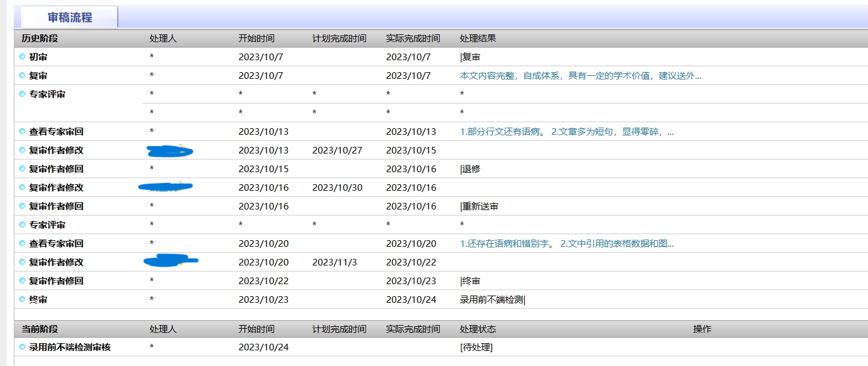Select the 录用前不端检测 result in 终审 row
Viewport: 868px width, 366px height.
pos(492,300)
